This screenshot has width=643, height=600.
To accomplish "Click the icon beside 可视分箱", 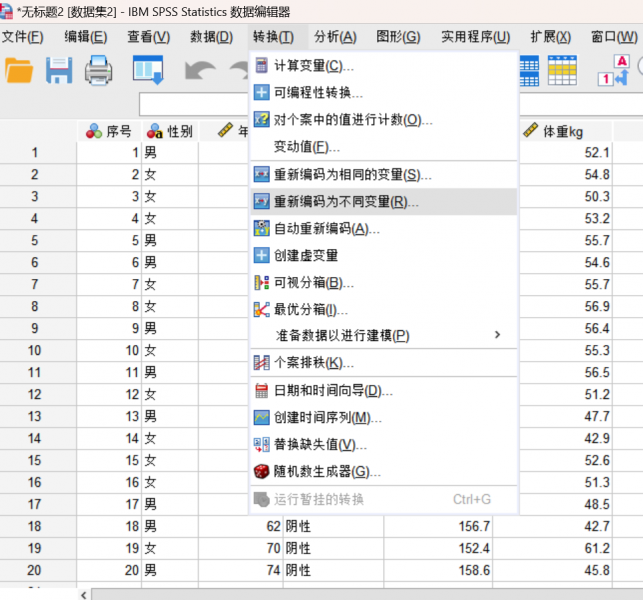I will [x=261, y=283].
